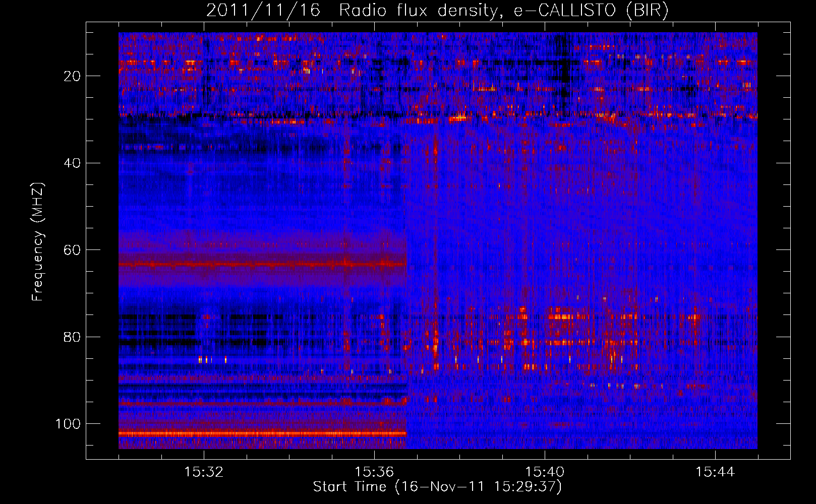
Task: Click the 'Start Time (16-Nov-11 15:29:37)' label
Action: (x=437, y=487)
